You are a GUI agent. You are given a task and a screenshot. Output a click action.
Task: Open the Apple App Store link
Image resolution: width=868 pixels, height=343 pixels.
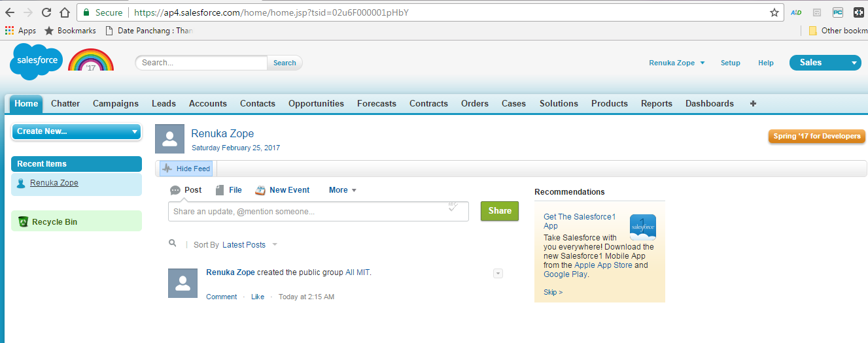[x=603, y=265]
